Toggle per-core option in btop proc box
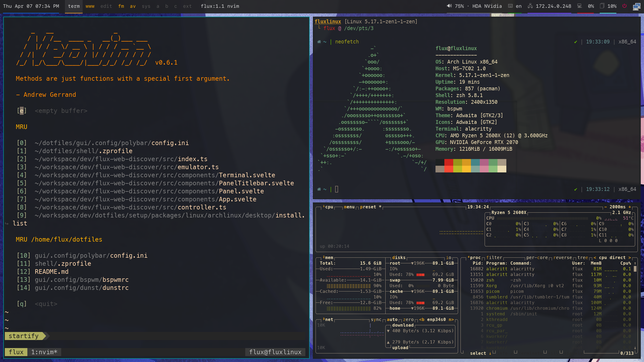This screenshot has height=362, width=644. pos(537,257)
